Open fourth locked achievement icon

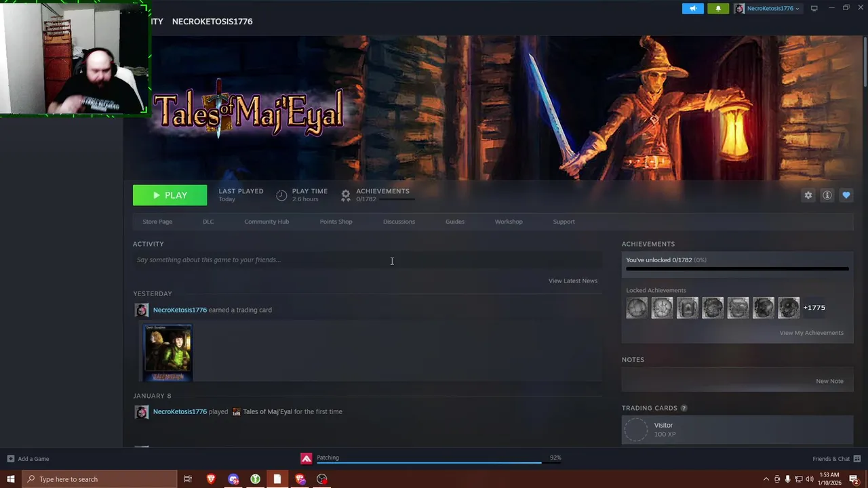[713, 308]
